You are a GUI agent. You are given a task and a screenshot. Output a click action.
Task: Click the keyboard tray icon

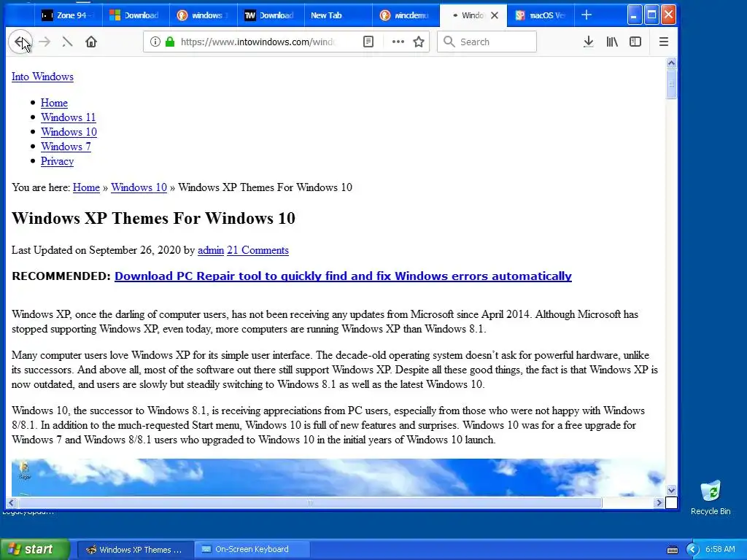(x=673, y=550)
